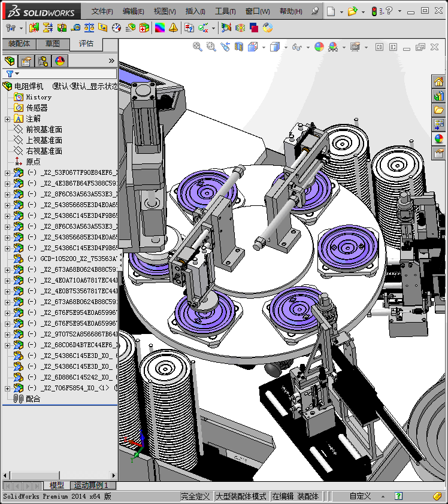Open Check Active Document dropdown arrow
Screen dimensions: 448x504
214,28
